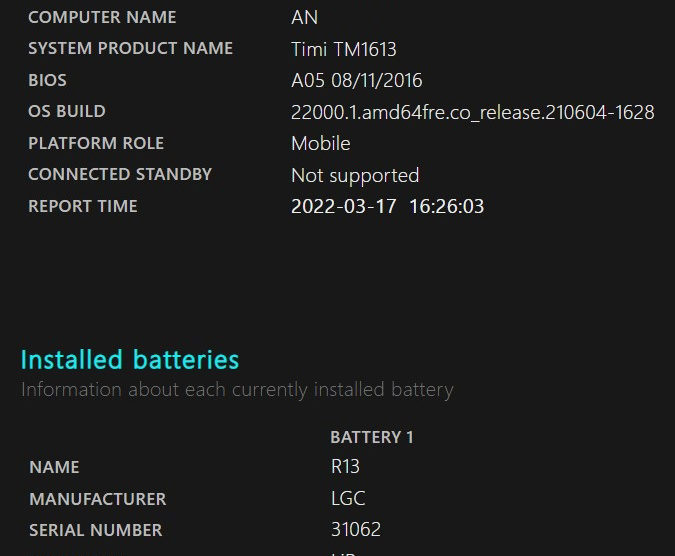
Task: Click the Installed batteries heading
Action: tap(130, 359)
